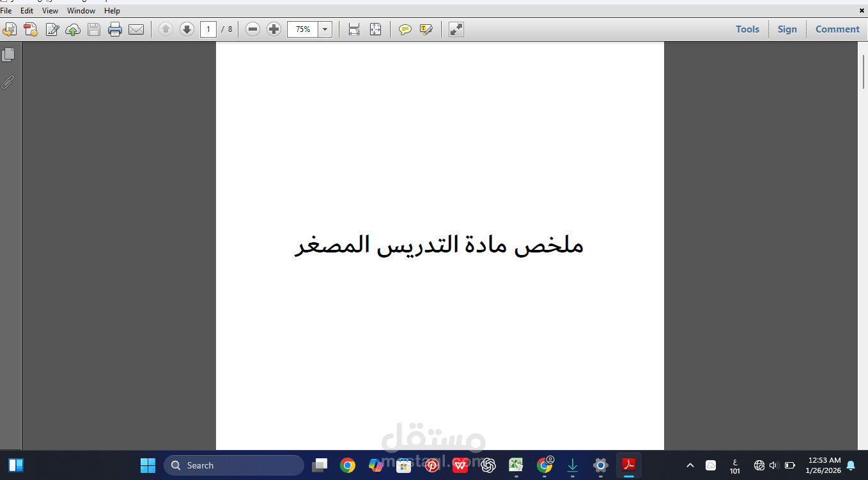
Task: Open the Windows Start menu
Action: (x=148, y=465)
